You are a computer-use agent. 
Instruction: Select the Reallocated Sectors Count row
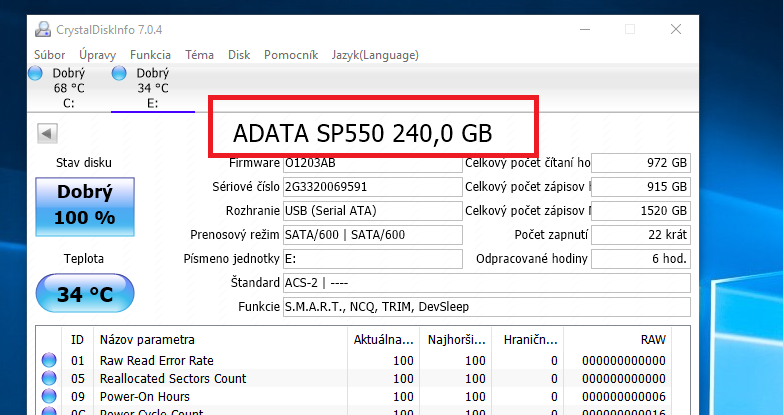click(x=354, y=379)
